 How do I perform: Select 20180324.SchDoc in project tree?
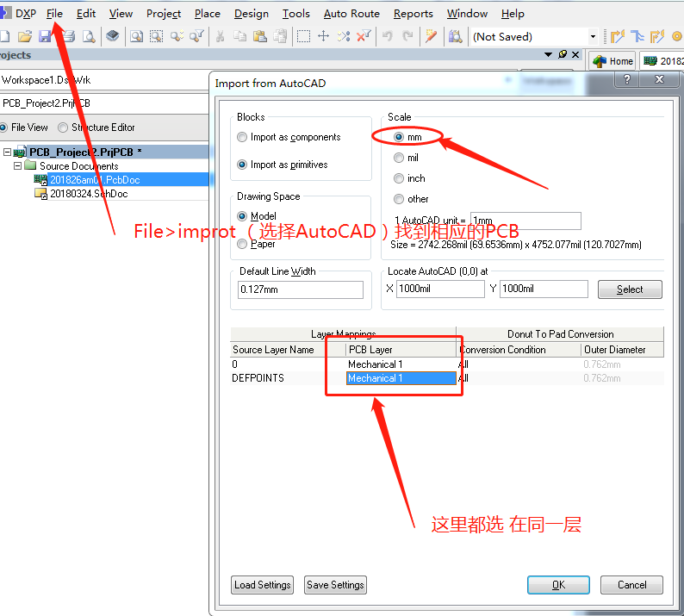click(89, 194)
